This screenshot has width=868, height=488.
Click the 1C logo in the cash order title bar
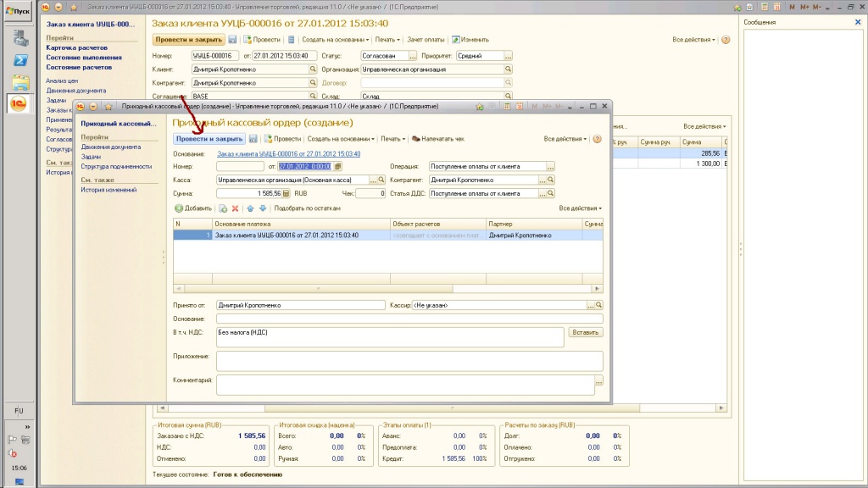(81, 106)
